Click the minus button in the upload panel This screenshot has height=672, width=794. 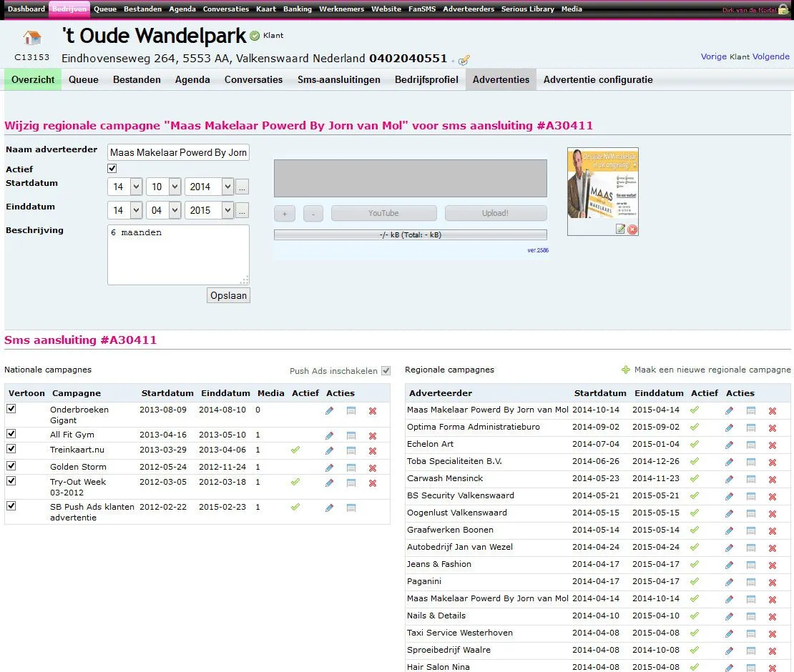click(313, 214)
